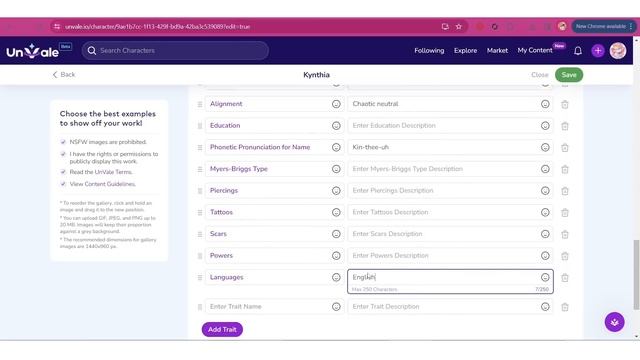640x360 pixels.
Task: Click the Enter Trait Name field
Action: click(x=274, y=307)
